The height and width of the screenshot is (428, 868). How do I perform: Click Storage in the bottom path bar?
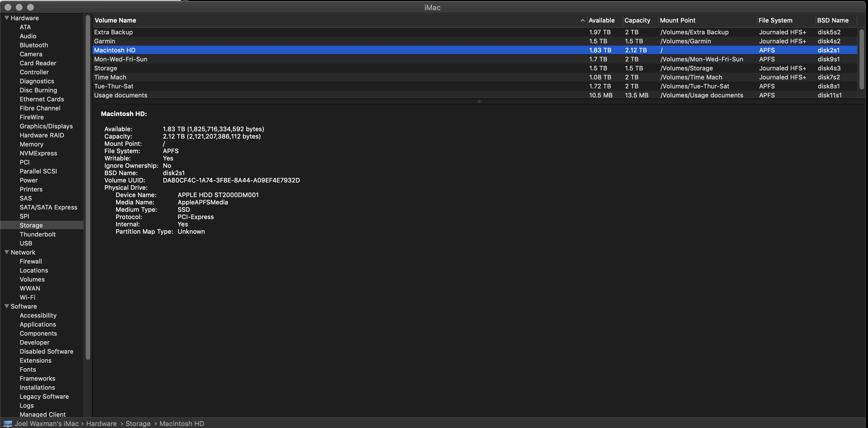coord(138,423)
